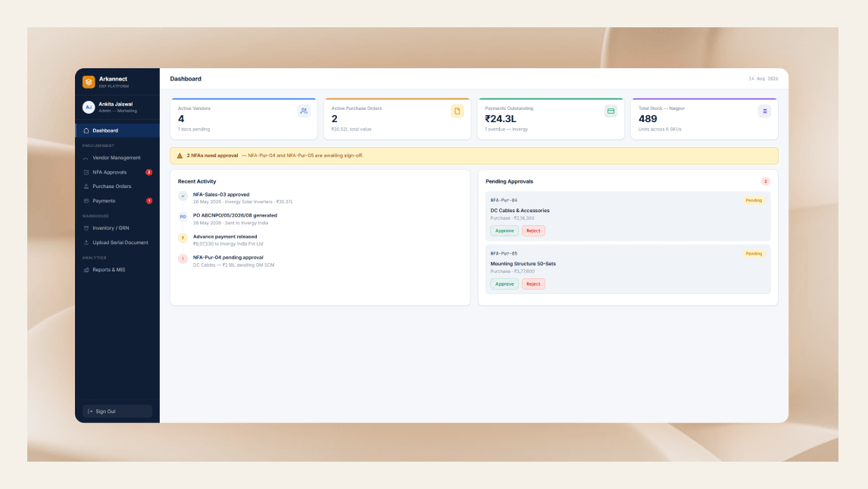Screen dimensions: 868x489
Task: Click the Reports & MIS chart icon
Action: point(86,270)
